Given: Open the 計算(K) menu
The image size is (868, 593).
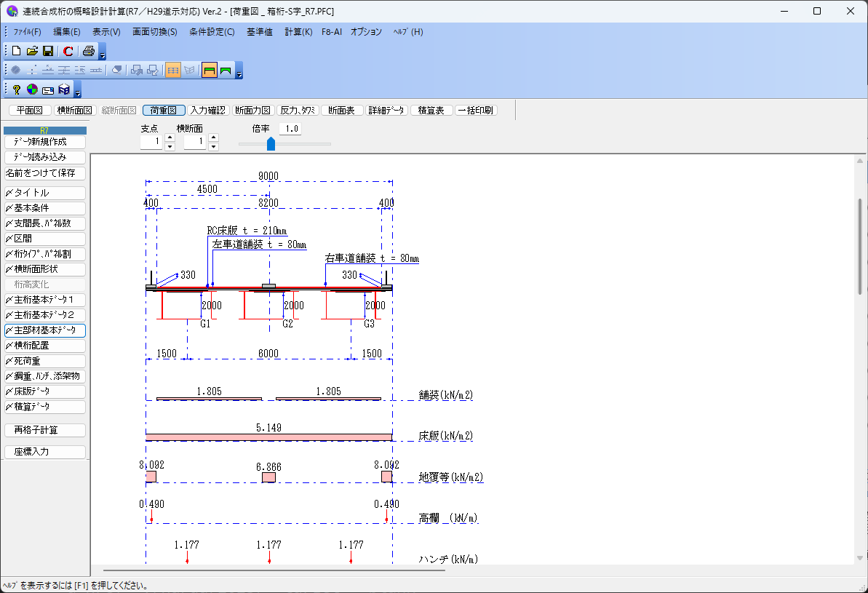Looking at the screenshot, I should click(x=299, y=32).
